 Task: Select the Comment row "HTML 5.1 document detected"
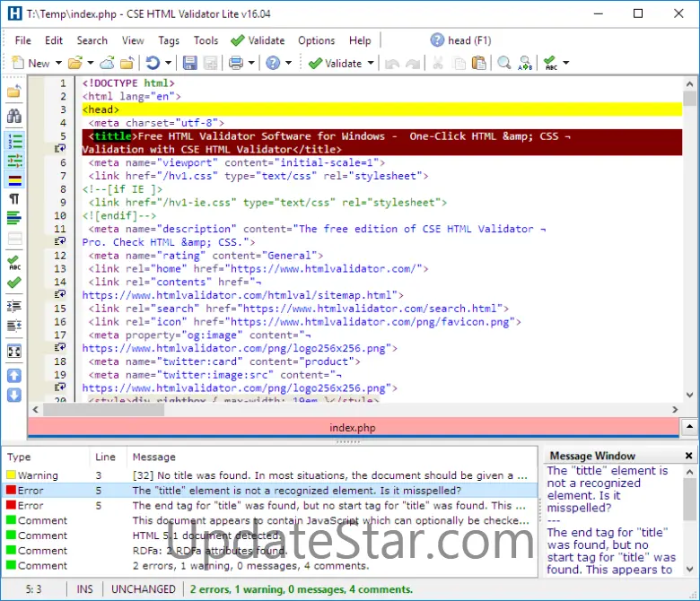tap(270, 536)
